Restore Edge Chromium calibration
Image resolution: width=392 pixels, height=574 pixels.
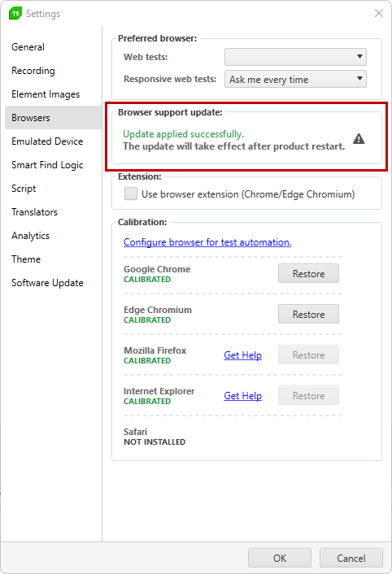point(308,314)
